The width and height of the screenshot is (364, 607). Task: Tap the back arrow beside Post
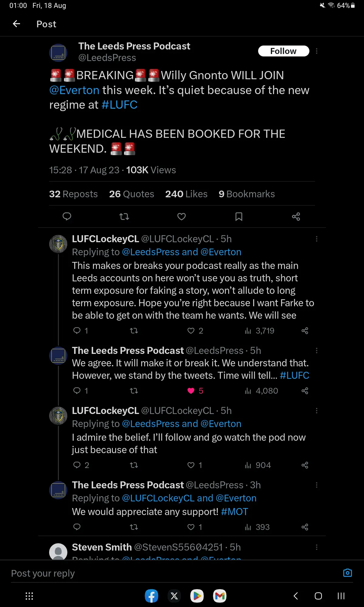[17, 24]
